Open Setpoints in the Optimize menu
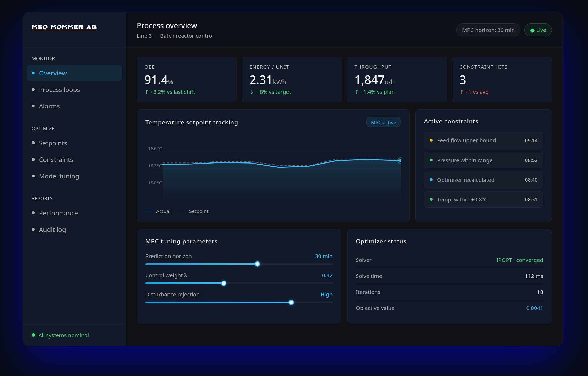This screenshot has width=588, height=376. point(53,143)
